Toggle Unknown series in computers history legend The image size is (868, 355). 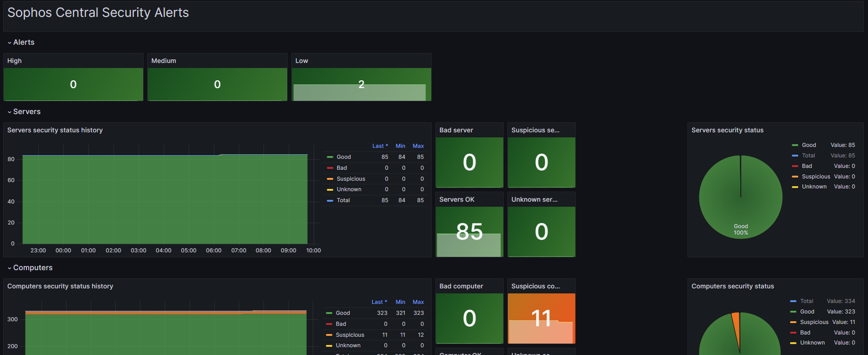pos(348,345)
